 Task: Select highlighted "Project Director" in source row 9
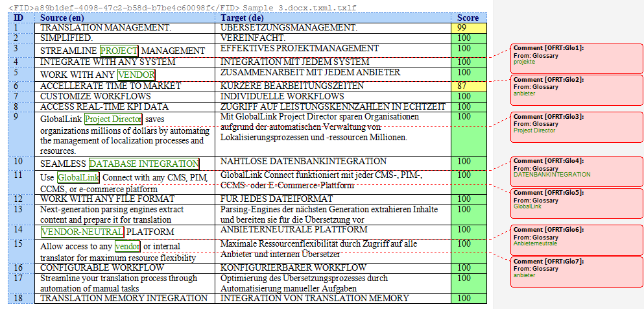[113, 119]
